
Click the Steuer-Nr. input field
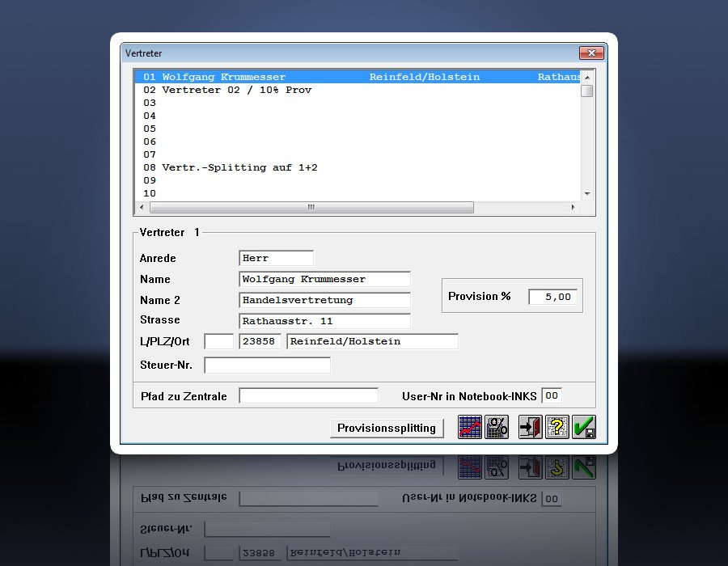(x=268, y=365)
